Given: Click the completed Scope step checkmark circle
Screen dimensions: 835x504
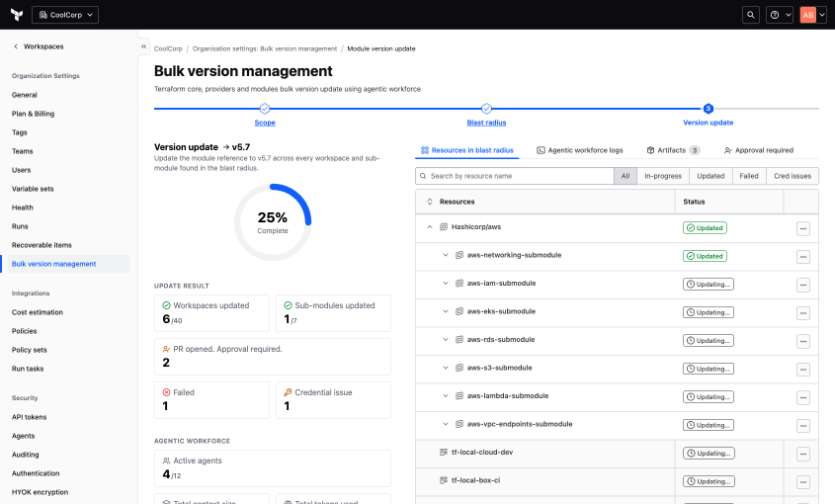Looking at the screenshot, I should pos(265,109).
